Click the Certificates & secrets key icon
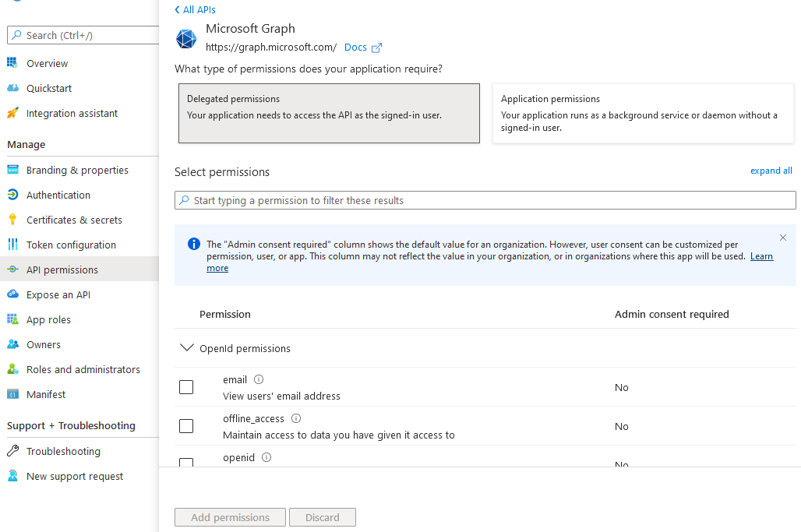The height and width of the screenshot is (532, 801). click(x=12, y=220)
